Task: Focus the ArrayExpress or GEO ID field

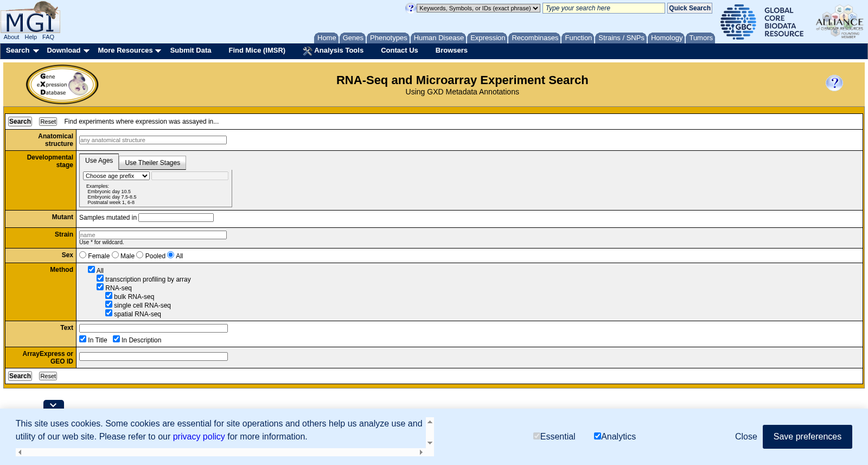Action: pyautogui.click(x=154, y=356)
